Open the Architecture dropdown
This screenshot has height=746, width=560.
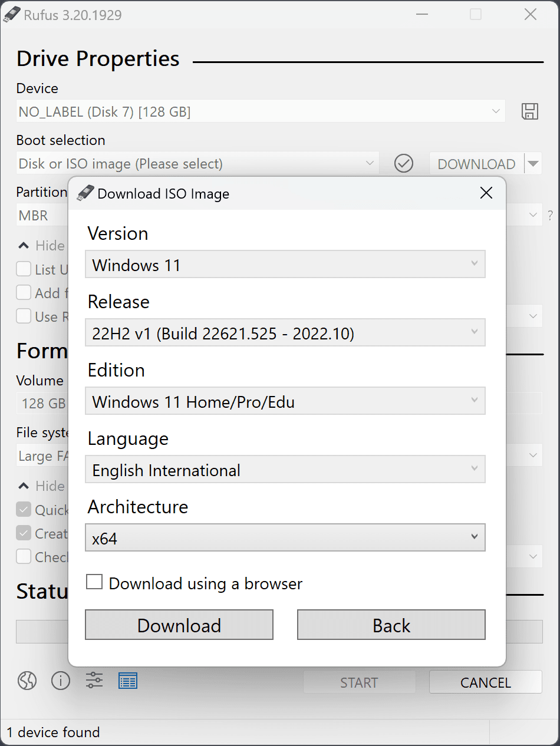285,537
